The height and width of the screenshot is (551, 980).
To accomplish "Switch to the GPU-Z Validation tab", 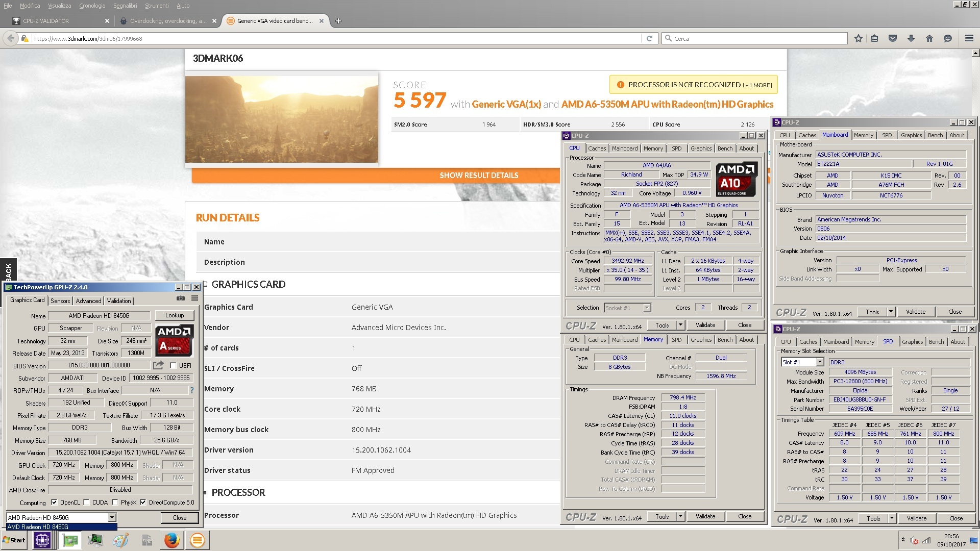I will pos(119,301).
